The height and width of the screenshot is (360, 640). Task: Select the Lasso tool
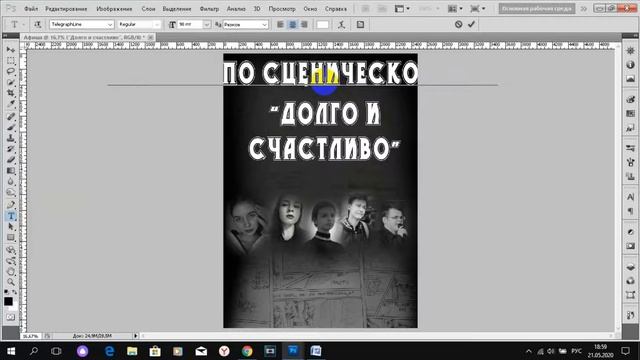(x=11, y=71)
